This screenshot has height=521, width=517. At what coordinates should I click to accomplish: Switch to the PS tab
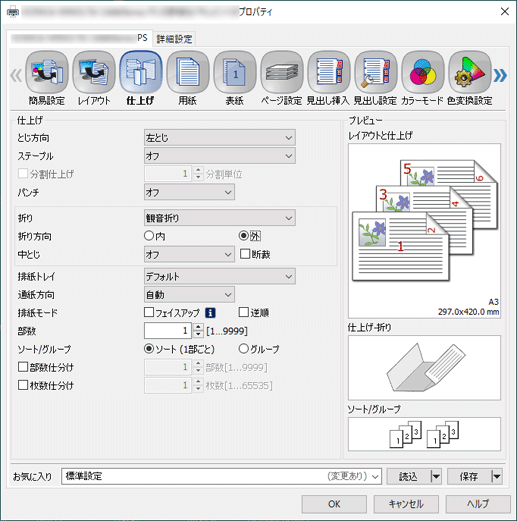point(79,38)
